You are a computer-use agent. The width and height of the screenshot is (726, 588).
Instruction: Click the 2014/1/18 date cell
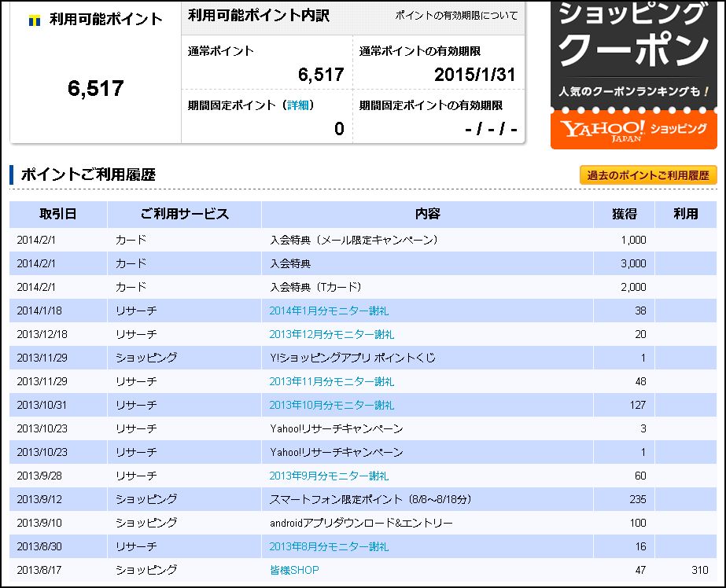click(39, 311)
